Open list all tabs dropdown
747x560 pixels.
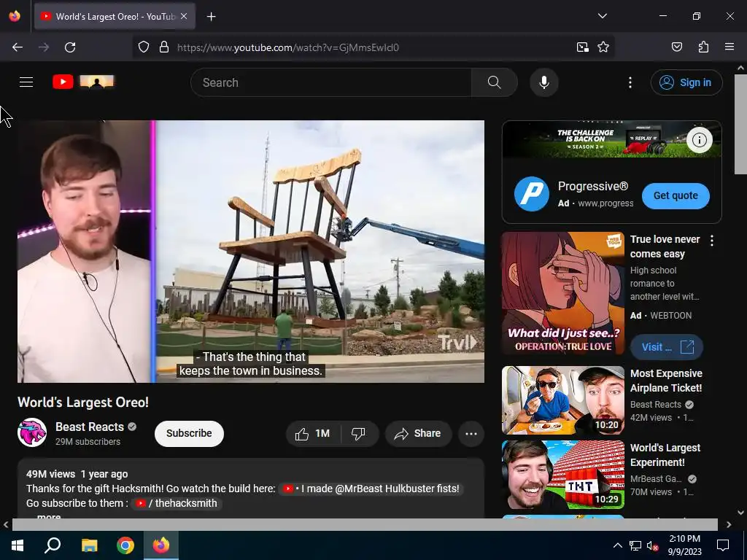point(602,16)
